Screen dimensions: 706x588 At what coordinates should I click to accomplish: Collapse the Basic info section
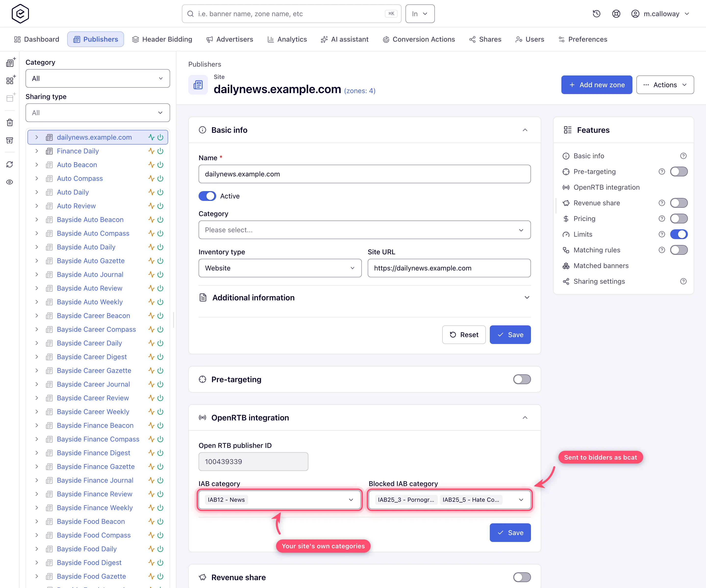point(525,130)
